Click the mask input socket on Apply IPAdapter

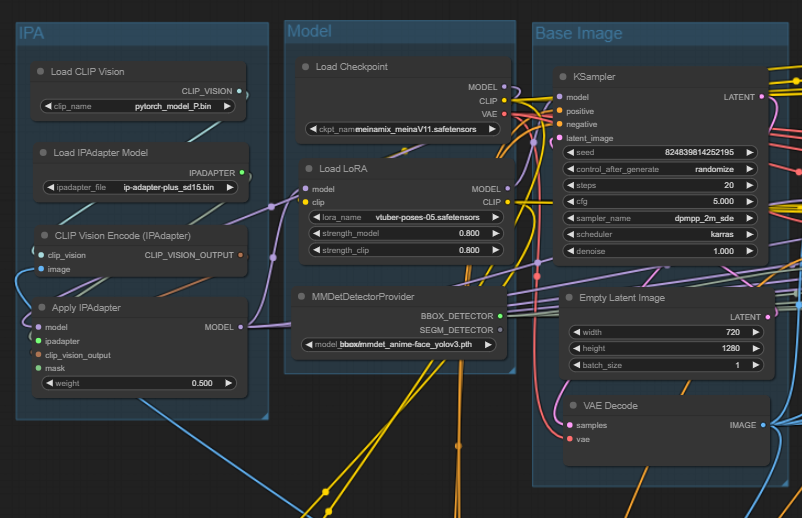(38, 368)
